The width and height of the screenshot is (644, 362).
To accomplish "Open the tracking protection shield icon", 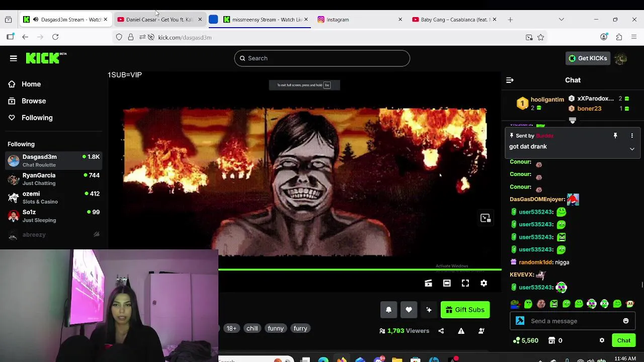I will coord(119,37).
